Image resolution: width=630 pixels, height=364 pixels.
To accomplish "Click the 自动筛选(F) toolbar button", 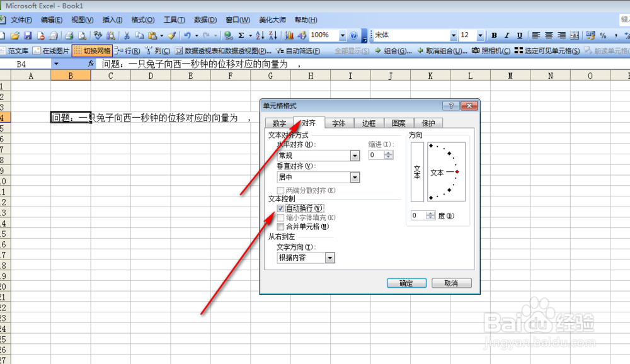I will point(298,51).
